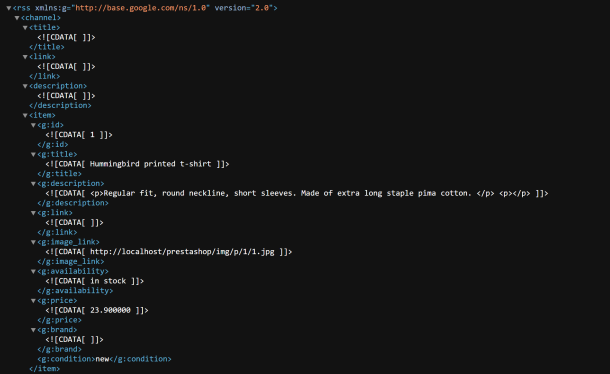Collapse the channel title element
This screenshot has height=374, width=610.
pyautogui.click(x=25, y=28)
